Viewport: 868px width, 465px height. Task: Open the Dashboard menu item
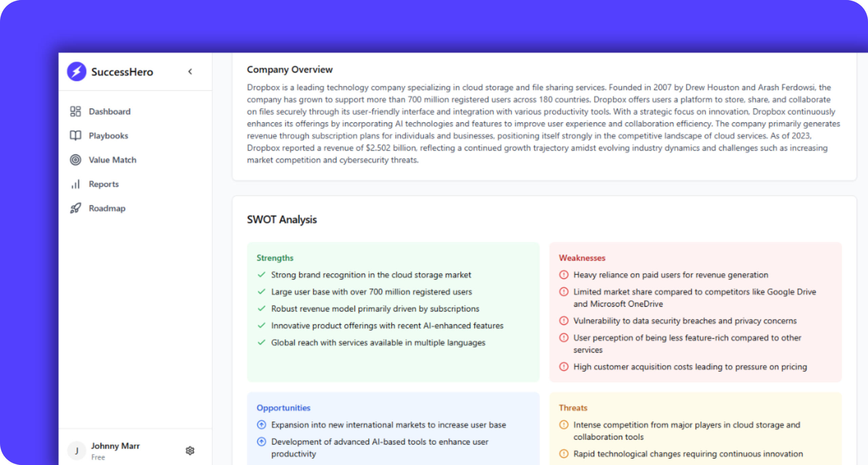(x=109, y=112)
